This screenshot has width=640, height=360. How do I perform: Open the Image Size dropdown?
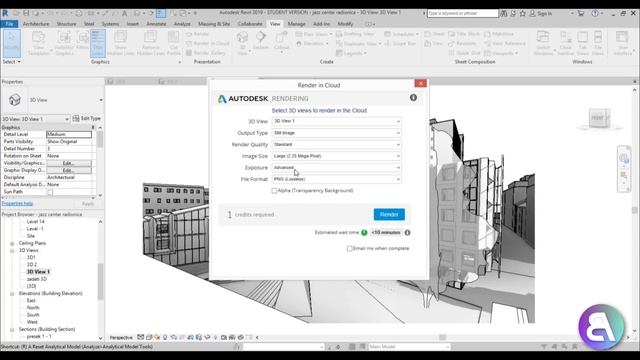tap(336, 156)
